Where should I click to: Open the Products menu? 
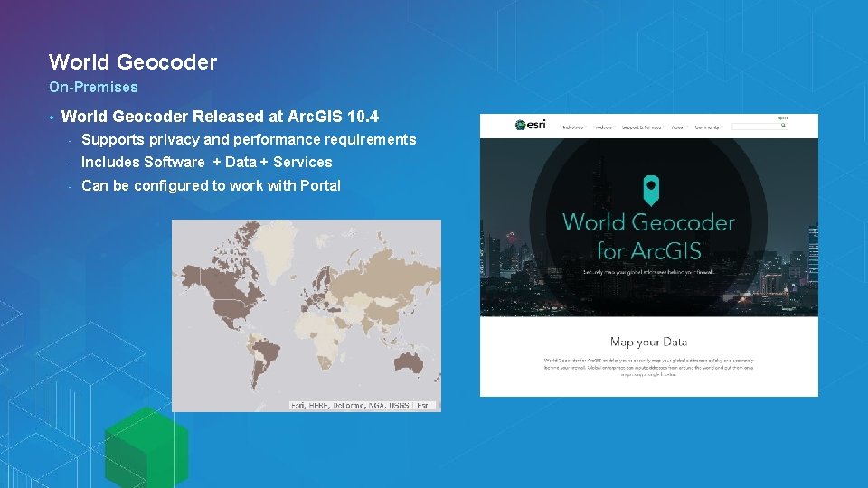tap(604, 127)
